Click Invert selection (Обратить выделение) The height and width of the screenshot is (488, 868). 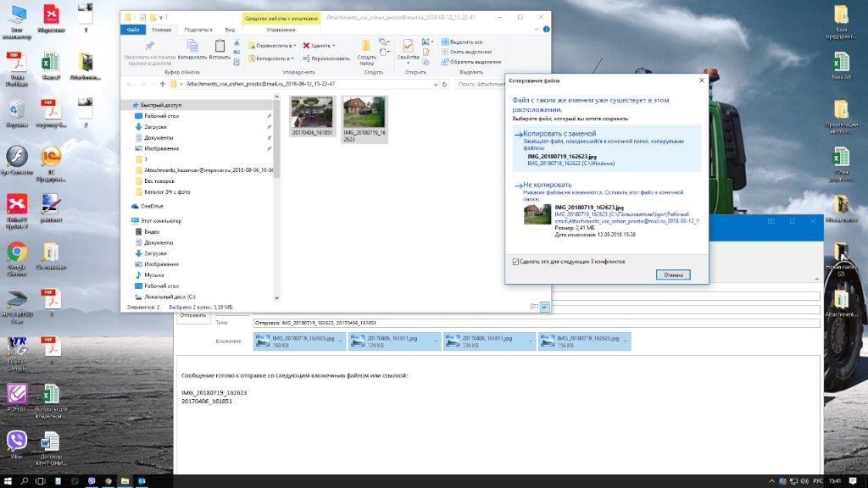coord(471,62)
